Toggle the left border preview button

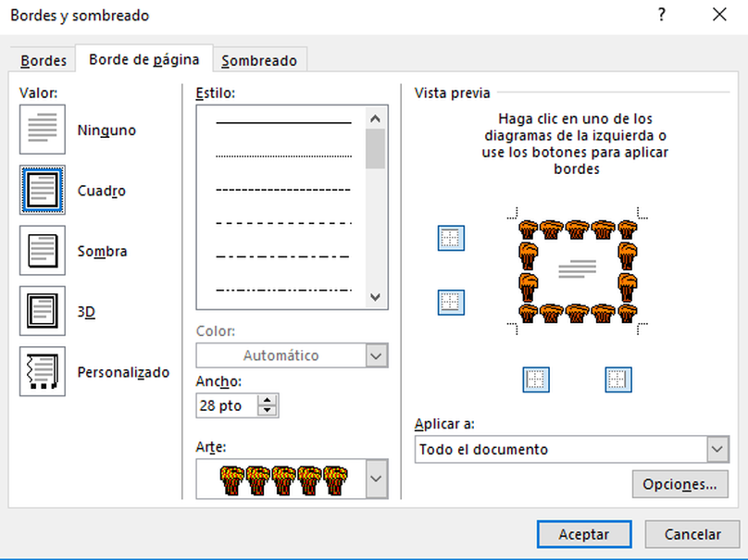536,379
